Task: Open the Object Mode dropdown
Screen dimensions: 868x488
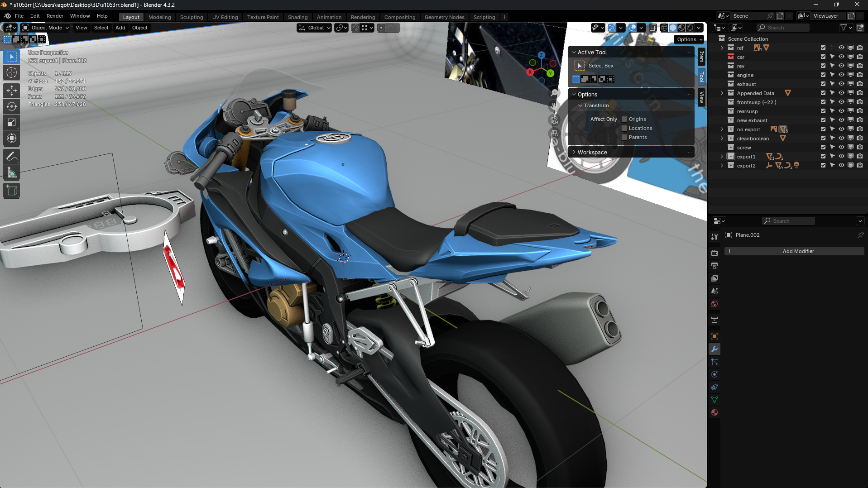Action: coord(46,28)
